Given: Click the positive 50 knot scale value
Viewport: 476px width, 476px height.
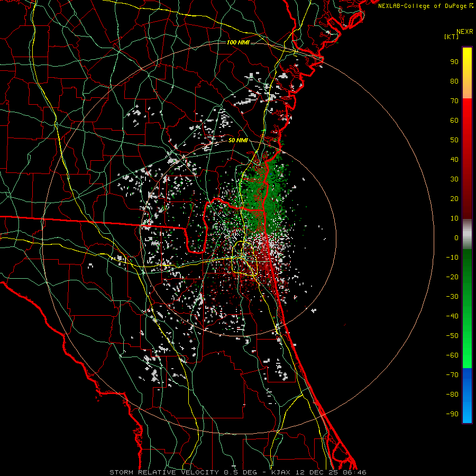Looking at the screenshot, I should pos(454,140).
